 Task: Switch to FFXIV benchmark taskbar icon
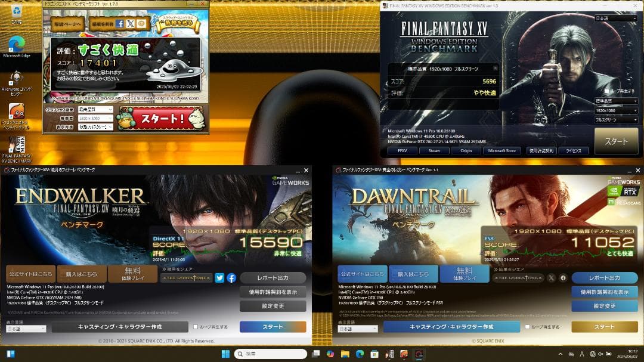tap(419, 354)
